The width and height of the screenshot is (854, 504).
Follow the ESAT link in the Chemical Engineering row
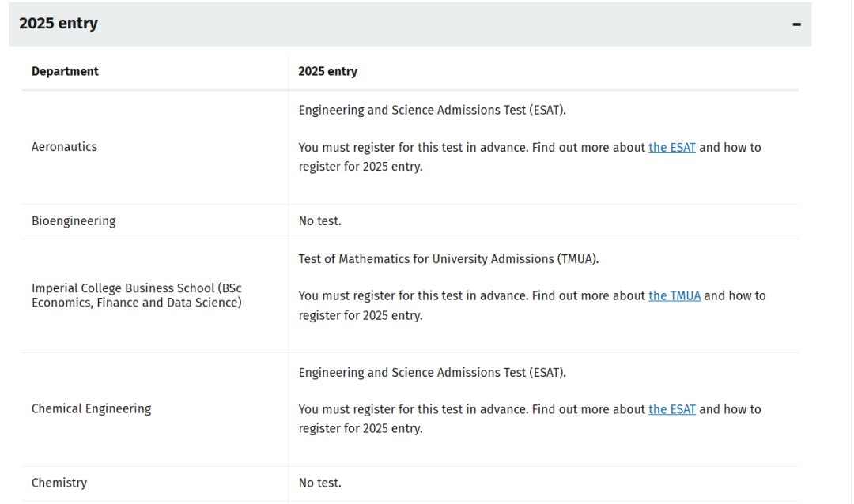(672, 409)
